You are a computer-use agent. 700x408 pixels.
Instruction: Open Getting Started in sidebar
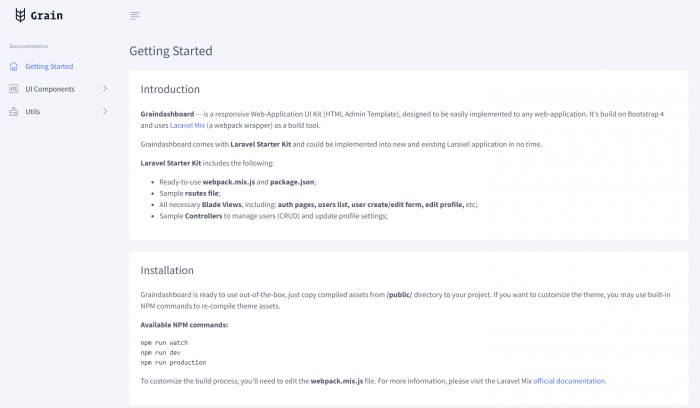coord(49,67)
